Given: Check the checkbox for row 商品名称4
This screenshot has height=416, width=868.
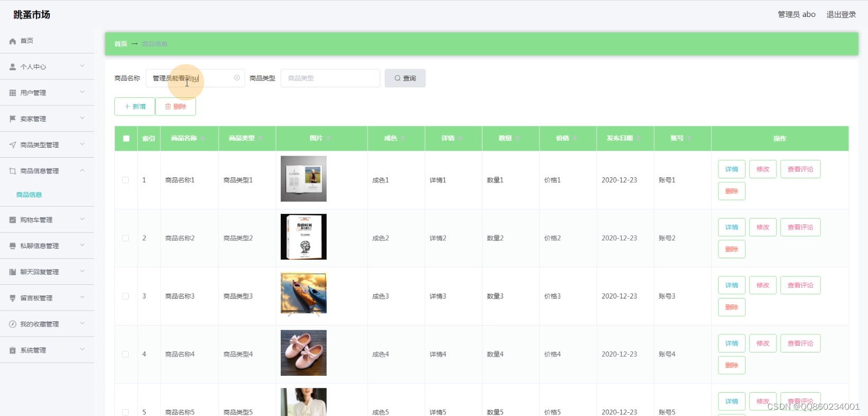Looking at the screenshot, I should (126, 354).
